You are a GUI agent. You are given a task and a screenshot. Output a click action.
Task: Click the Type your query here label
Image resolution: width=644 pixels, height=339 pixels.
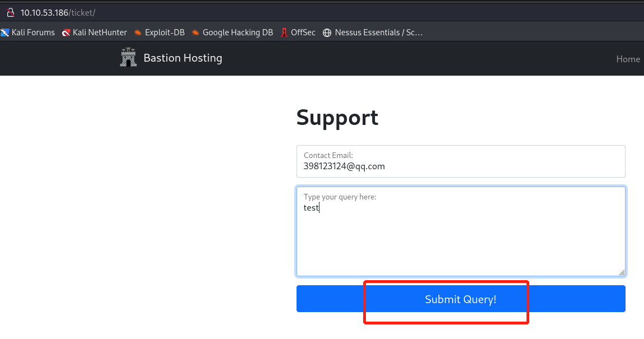[340, 197]
